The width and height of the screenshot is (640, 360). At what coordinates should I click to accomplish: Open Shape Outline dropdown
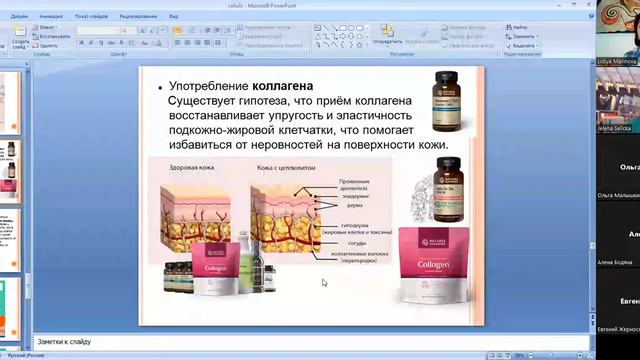tap(464, 37)
